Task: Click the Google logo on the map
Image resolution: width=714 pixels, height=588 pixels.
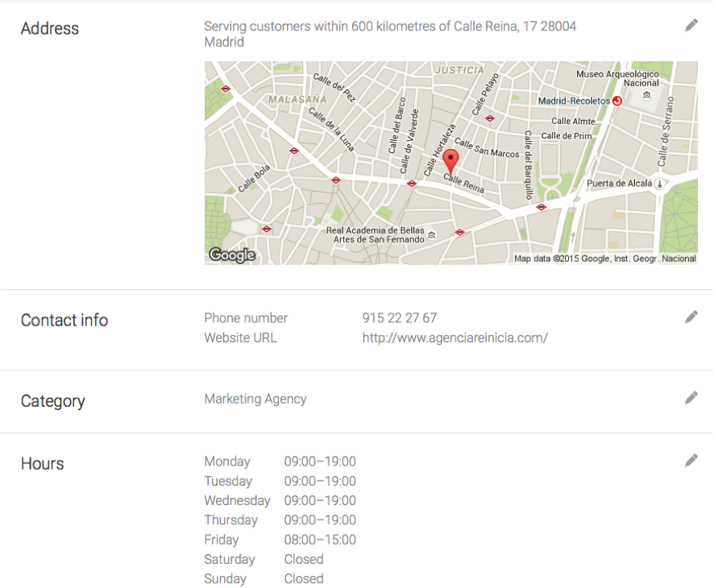Action: (232, 255)
